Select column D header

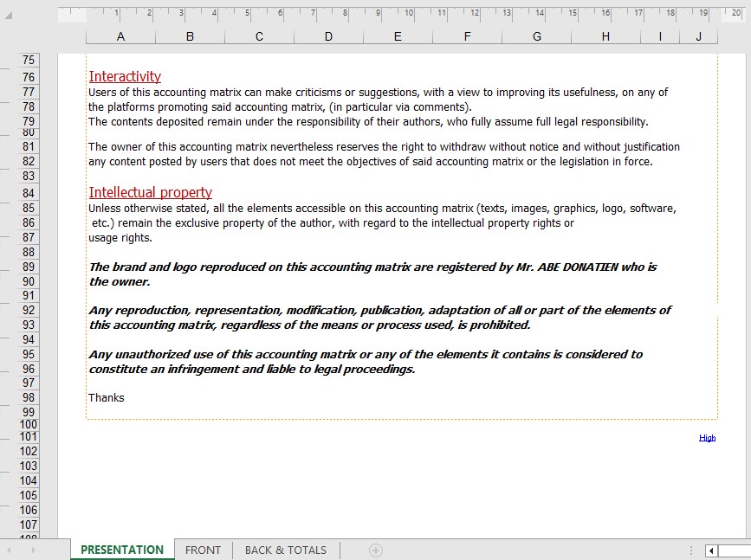coord(328,36)
